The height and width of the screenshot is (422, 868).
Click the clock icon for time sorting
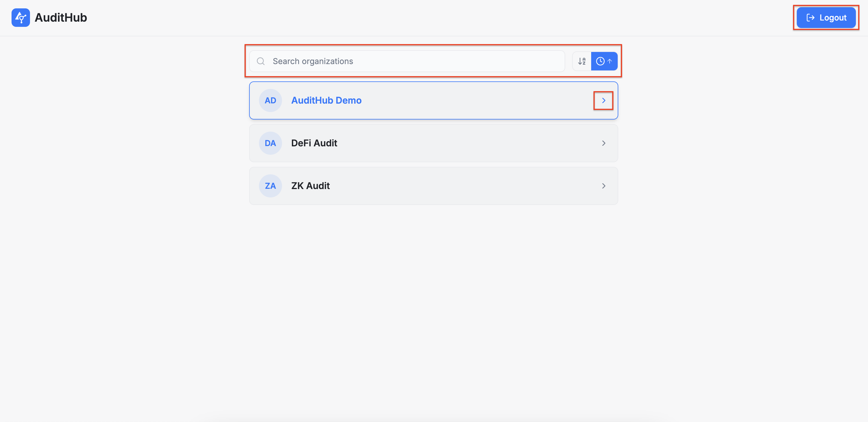click(x=600, y=61)
